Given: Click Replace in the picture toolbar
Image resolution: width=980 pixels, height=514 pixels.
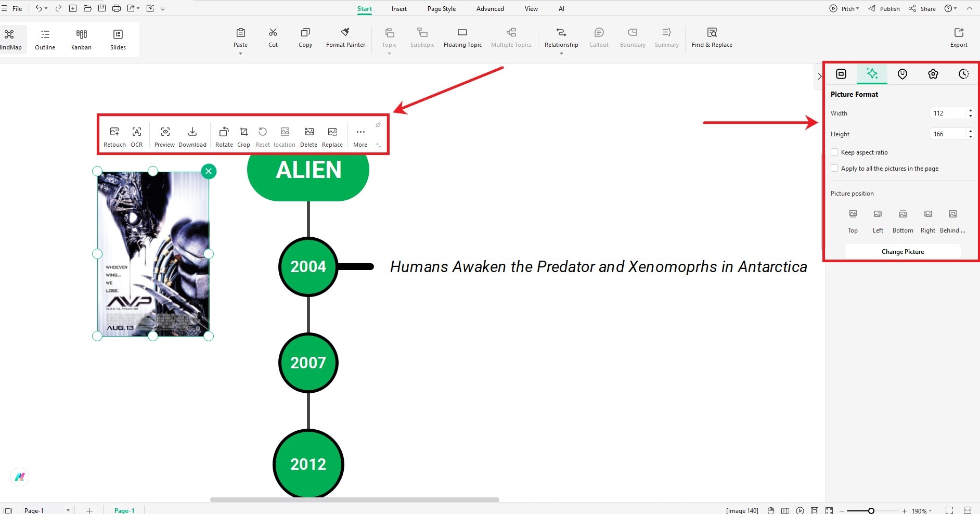Looking at the screenshot, I should [x=332, y=137].
